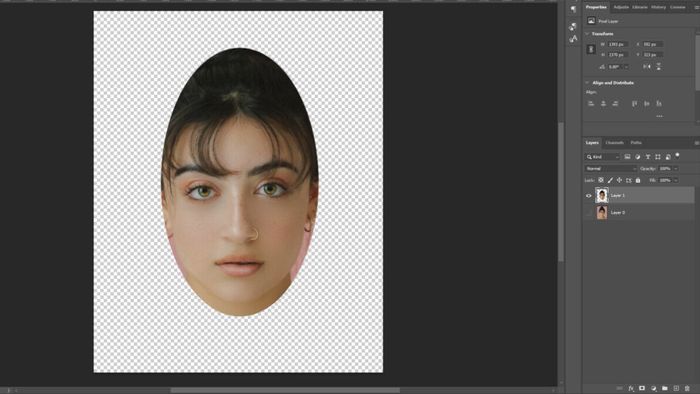Image resolution: width=700 pixels, height=394 pixels.
Task: Create new fill or adjustment layer
Action: 654,389
